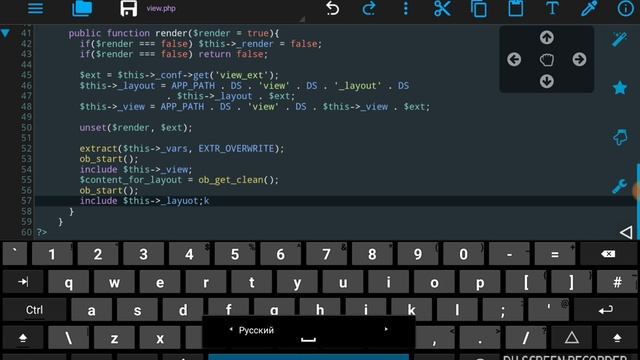The width and height of the screenshot is (640, 360).
Task: Undo the last edit
Action: pos(332,8)
